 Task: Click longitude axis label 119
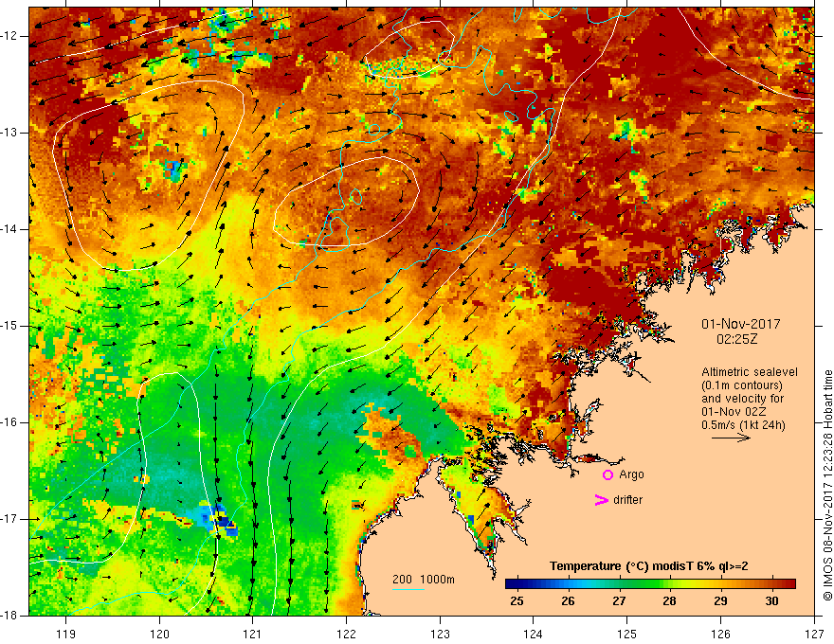66,634
